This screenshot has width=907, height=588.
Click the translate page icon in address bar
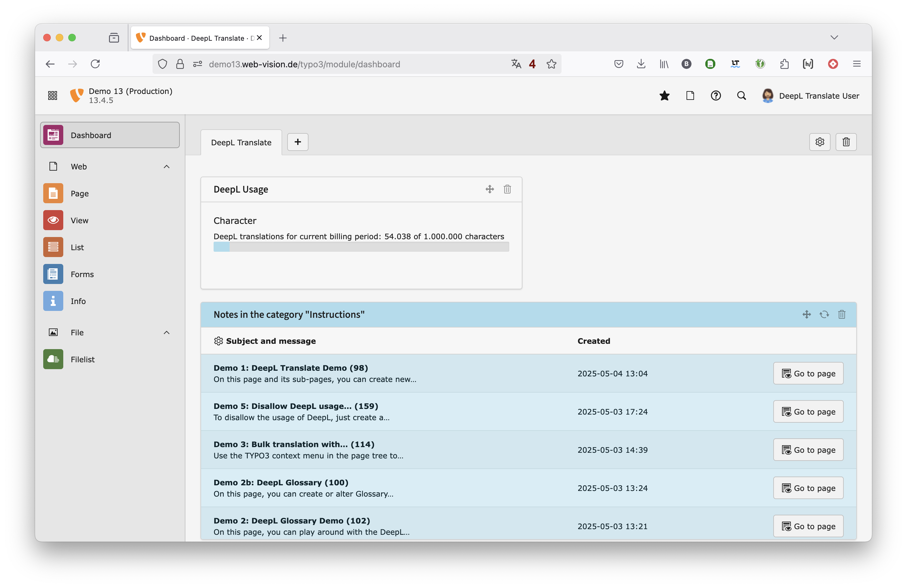[516, 64]
